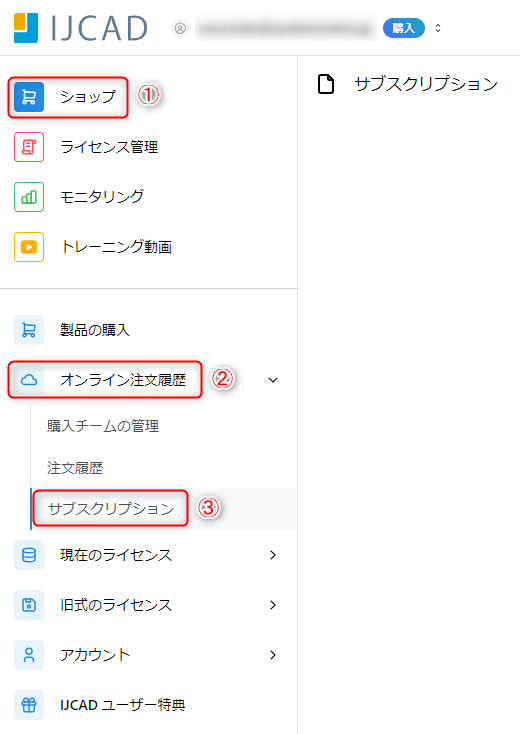Click the アカウント person icon
Screen dimensions: 520x734
(29, 655)
